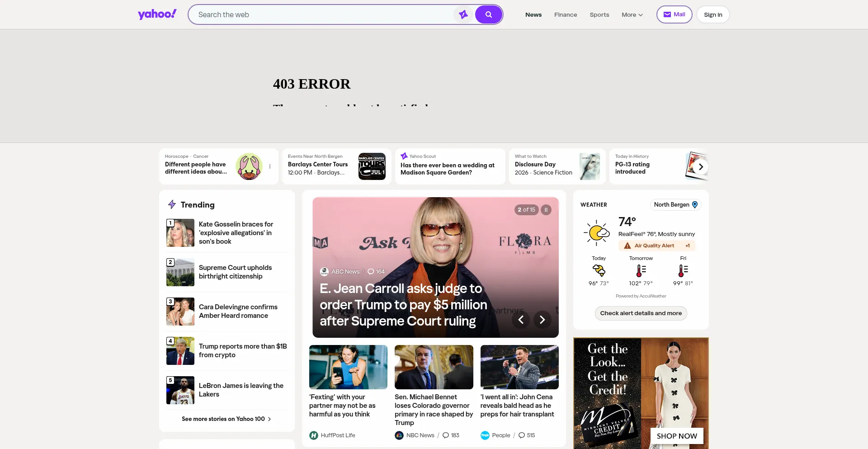Click the Mail envelope button
The width and height of the screenshot is (868, 449).
(x=674, y=14)
